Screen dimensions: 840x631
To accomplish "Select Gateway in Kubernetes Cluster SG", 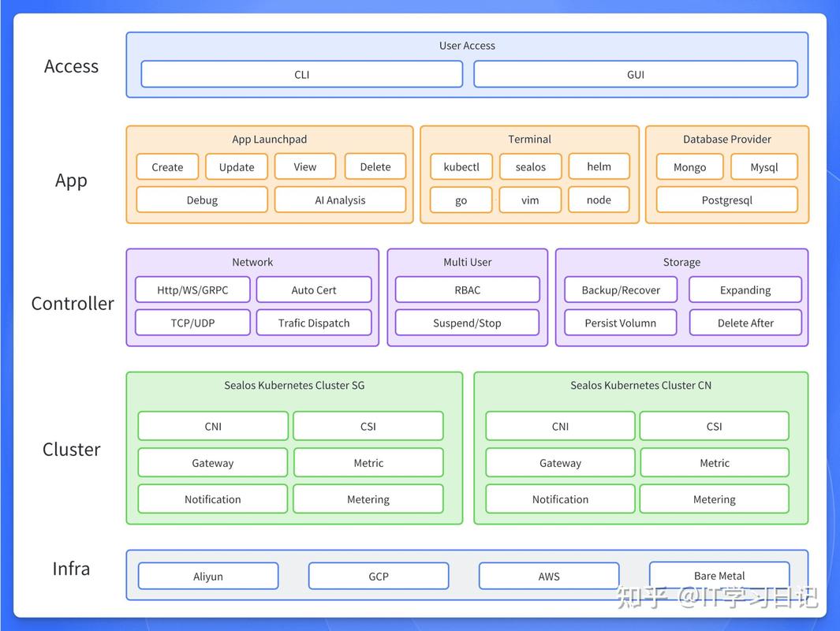I will pyautogui.click(x=212, y=463).
